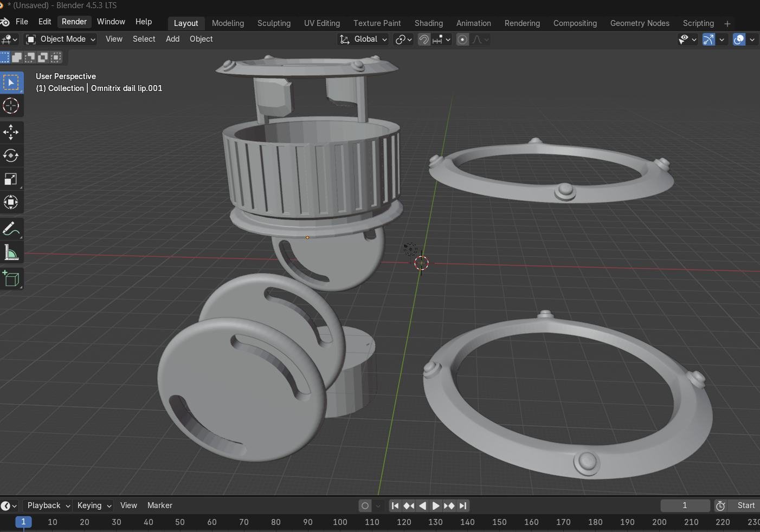Image resolution: width=760 pixels, height=532 pixels.
Task: Open the Object Mode dropdown
Action: [61, 39]
